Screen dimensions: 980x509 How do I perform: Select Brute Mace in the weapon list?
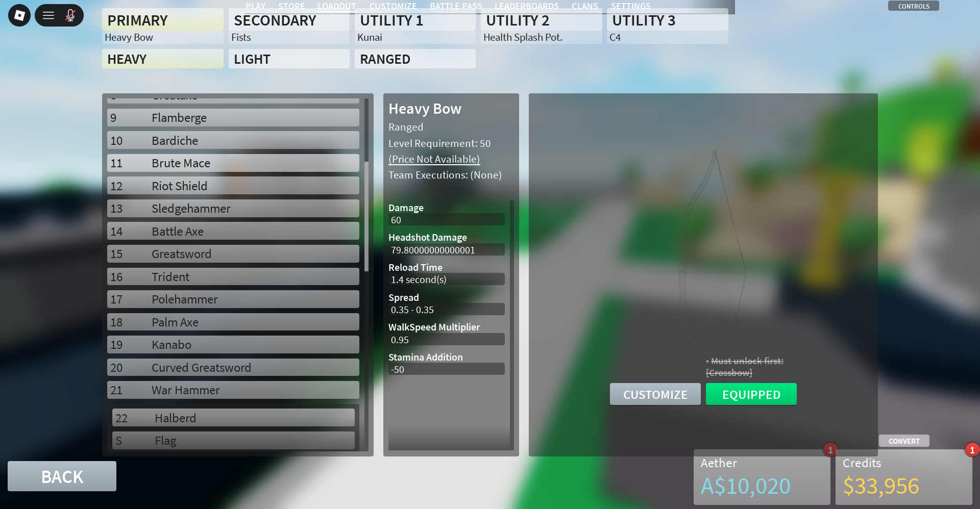233,163
